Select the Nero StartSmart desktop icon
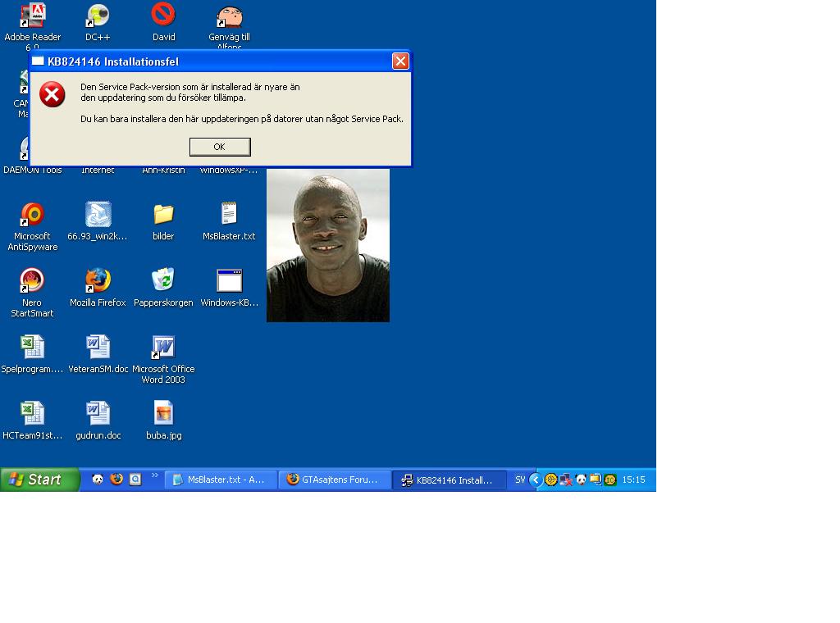 coord(32,281)
